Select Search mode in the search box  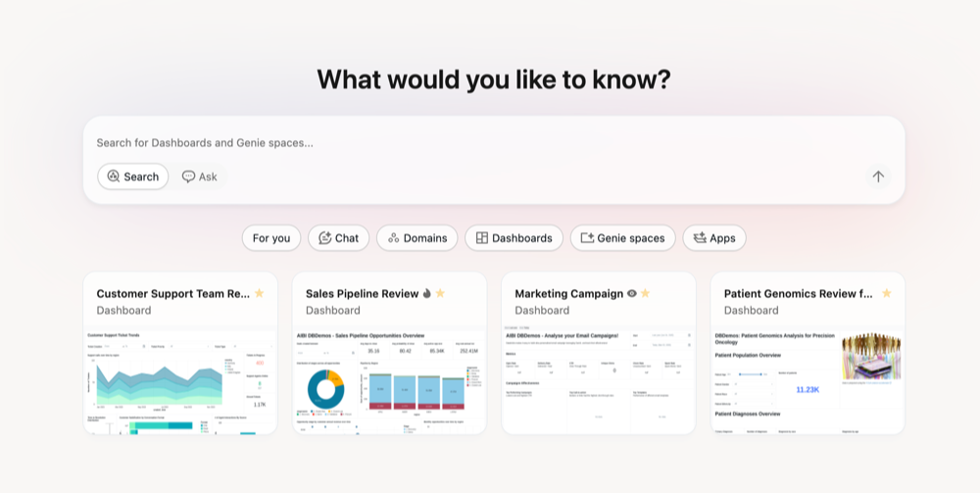pyautogui.click(x=133, y=176)
